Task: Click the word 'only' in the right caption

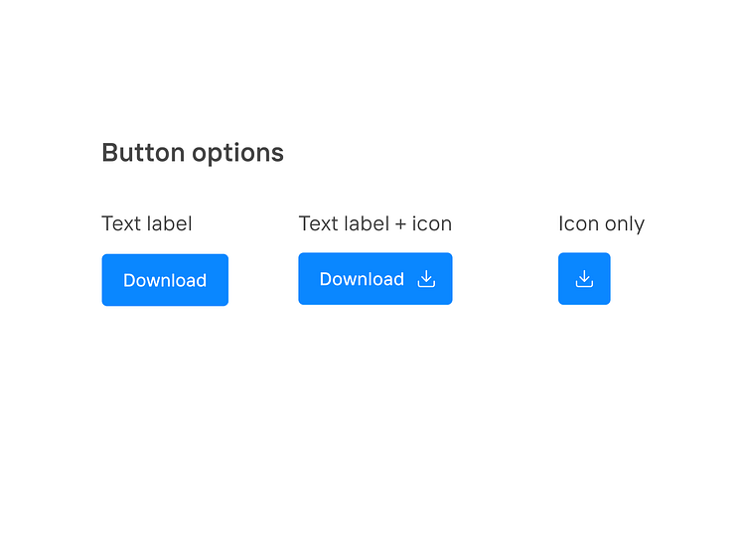Action: [625, 223]
